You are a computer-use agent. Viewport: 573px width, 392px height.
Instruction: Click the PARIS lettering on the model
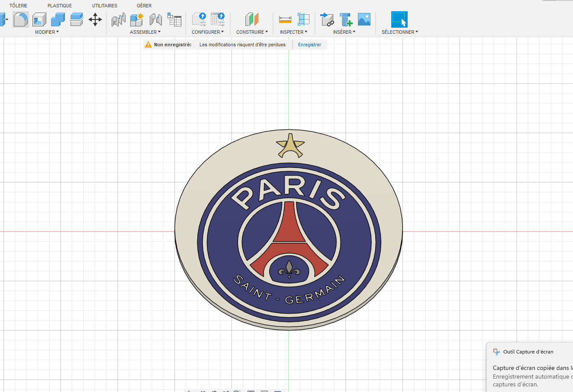click(x=288, y=193)
